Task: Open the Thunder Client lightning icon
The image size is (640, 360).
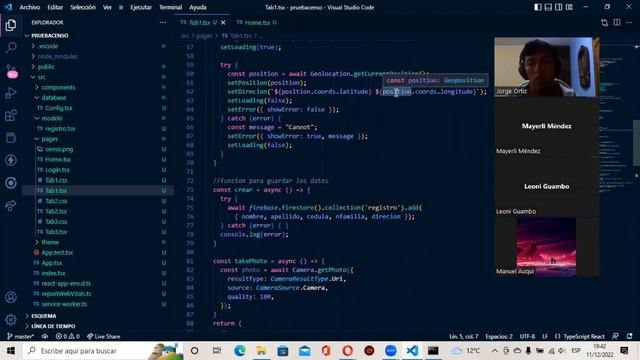Action: coord(11,160)
